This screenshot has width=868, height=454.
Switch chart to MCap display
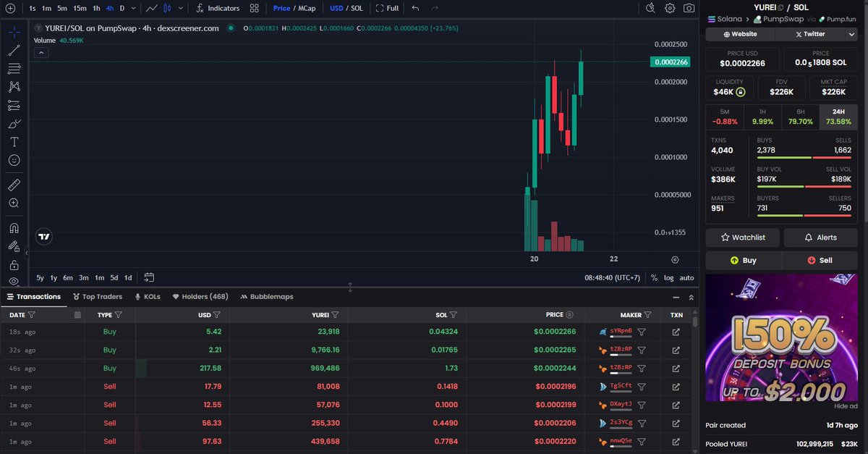[x=308, y=8]
